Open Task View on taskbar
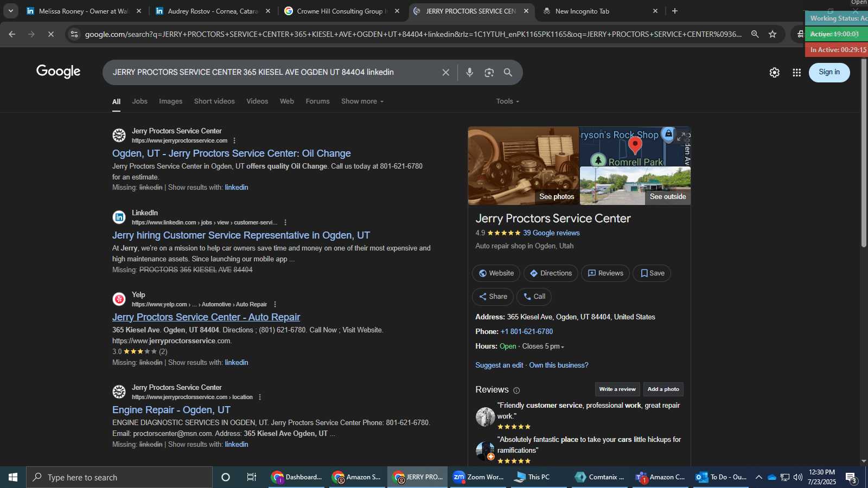The width and height of the screenshot is (868, 488). pos(252,477)
